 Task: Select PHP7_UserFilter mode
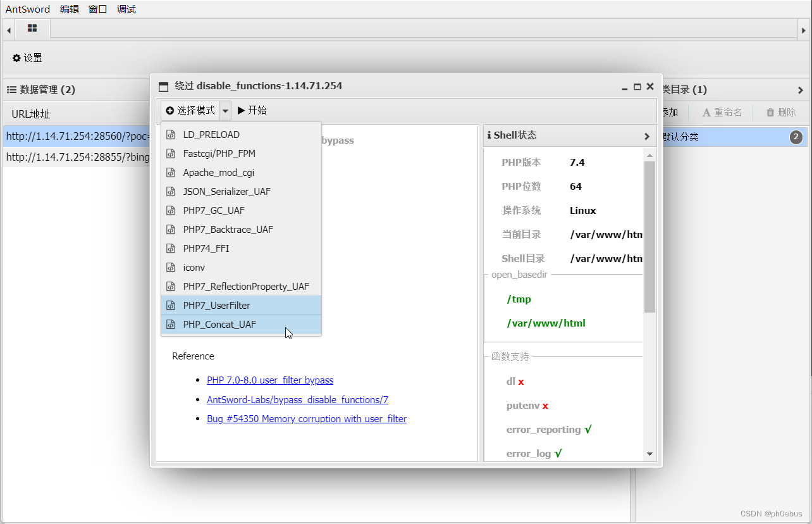click(241, 305)
